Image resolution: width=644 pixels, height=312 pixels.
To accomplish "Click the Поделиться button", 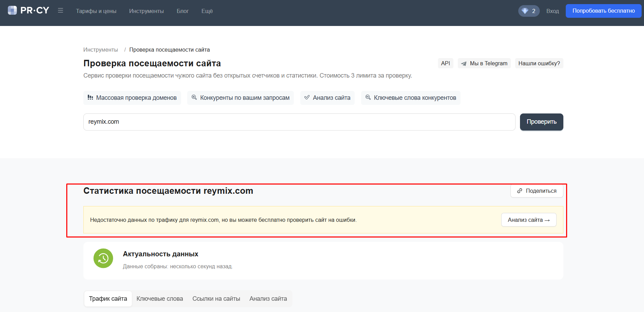I will (537, 191).
